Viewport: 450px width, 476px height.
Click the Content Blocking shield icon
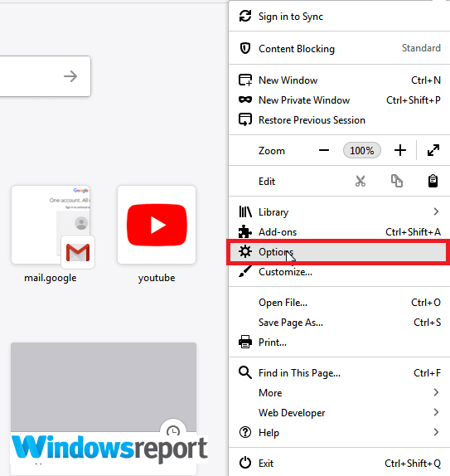point(245,48)
